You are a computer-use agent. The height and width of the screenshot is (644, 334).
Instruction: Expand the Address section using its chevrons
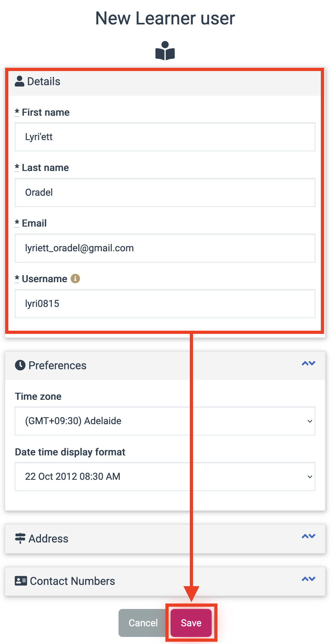click(309, 536)
